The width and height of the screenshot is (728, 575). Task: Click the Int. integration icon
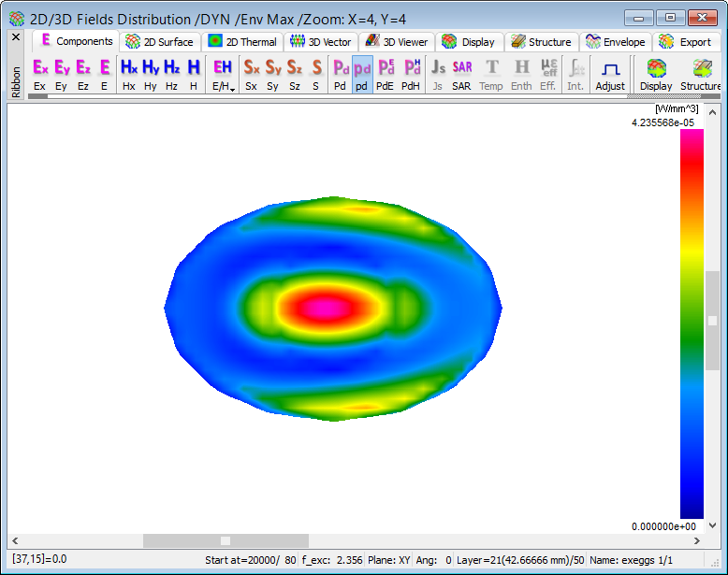575,74
